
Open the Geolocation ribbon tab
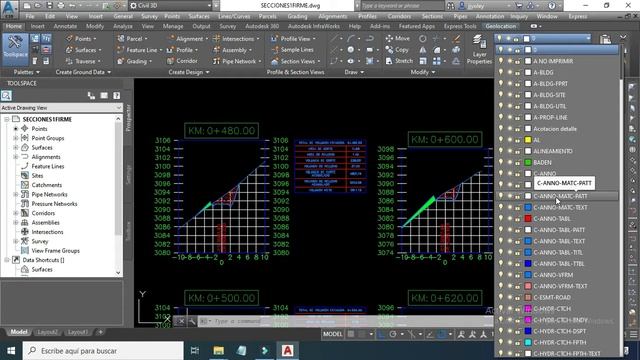pos(501,26)
